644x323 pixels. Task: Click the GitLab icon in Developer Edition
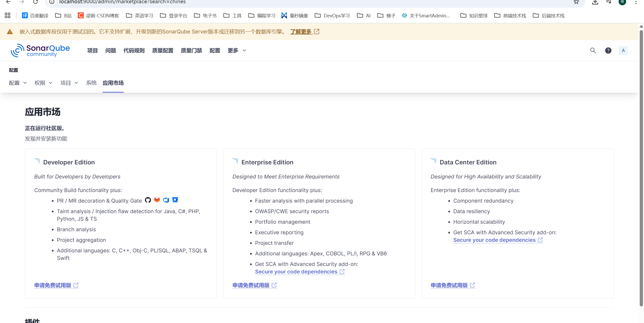coord(157,200)
